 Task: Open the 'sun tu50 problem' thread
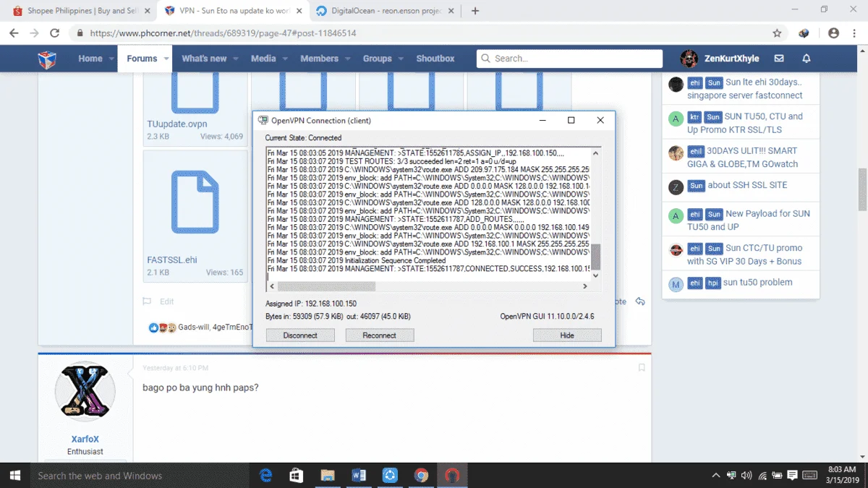click(758, 283)
